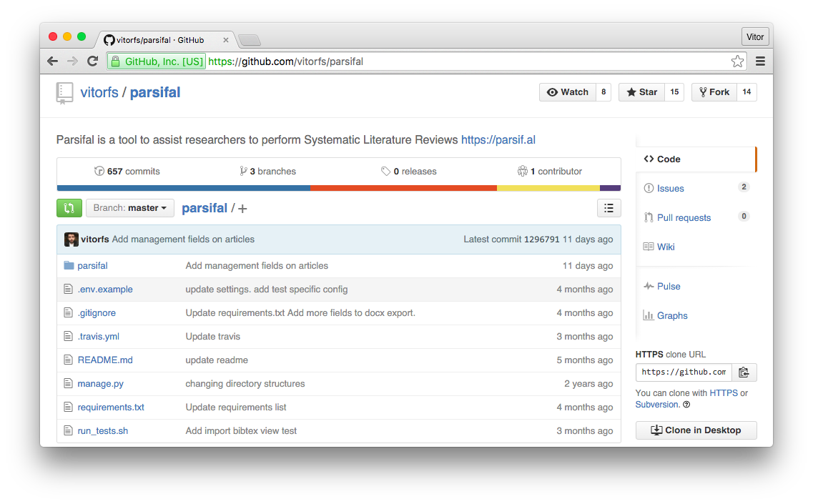Expand the Branch: master dropdown
This screenshot has height=504, width=813.
click(129, 208)
